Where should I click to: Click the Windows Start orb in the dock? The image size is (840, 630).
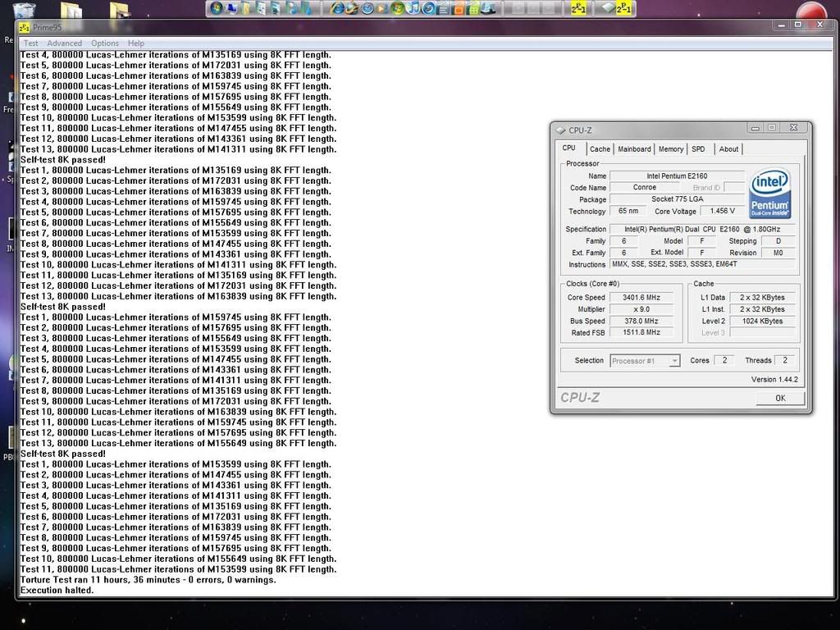tap(217, 8)
